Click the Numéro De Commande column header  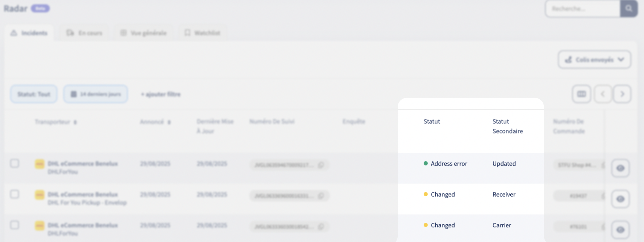(x=569, y=126)
